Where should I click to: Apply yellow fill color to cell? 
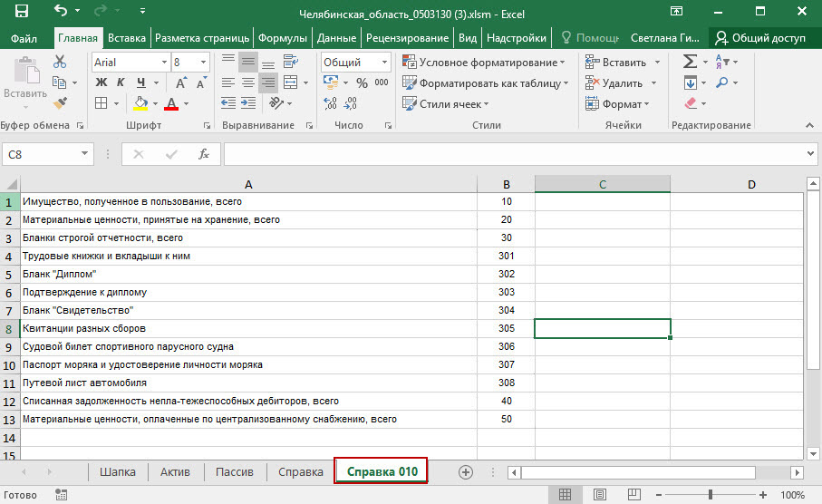[140, 103]
